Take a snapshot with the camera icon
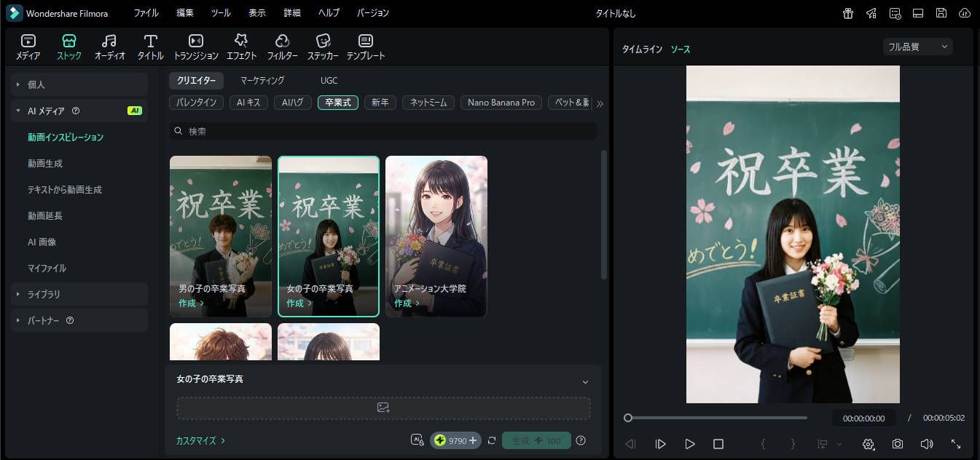 (x=898, y=443)
